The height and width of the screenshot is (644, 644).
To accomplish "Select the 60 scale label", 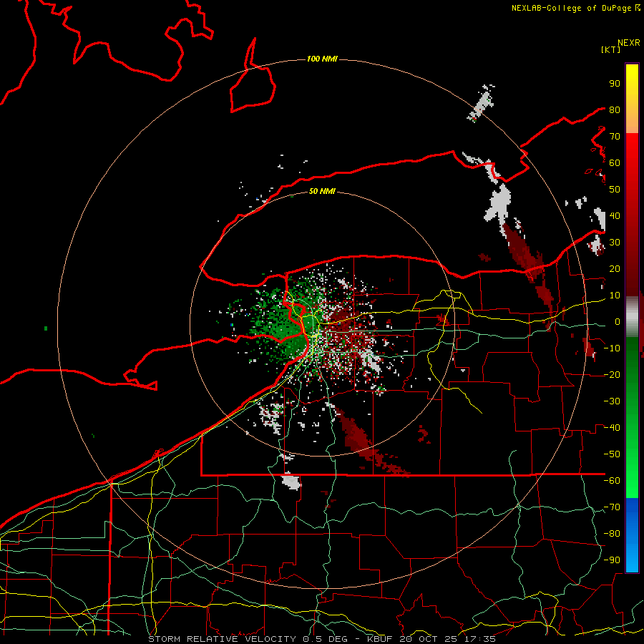I will click(x=615, y=163).
